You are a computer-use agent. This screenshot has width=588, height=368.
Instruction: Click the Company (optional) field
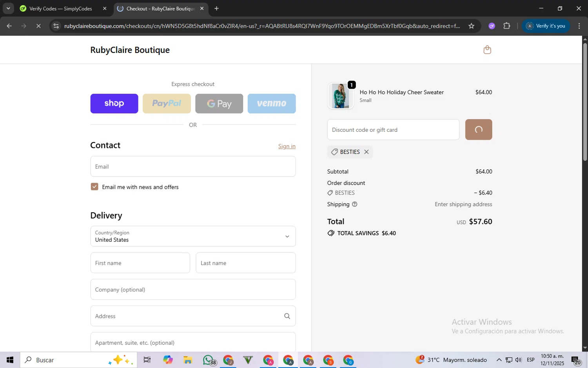[193, 290]
